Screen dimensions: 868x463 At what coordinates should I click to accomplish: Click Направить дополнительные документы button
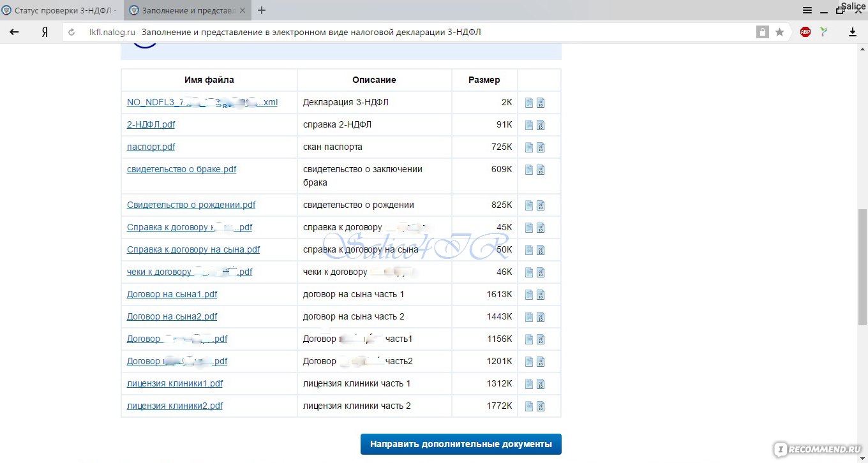[x=461, y=444]
